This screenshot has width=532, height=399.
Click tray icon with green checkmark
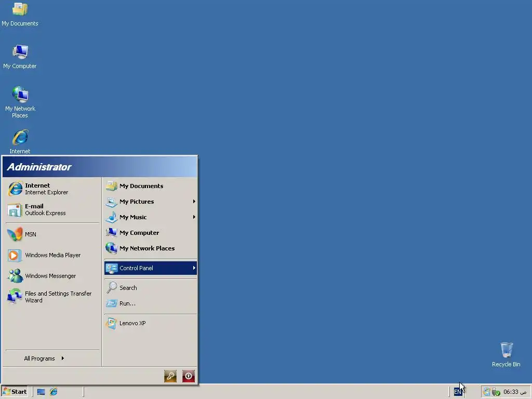pos(496,392)
